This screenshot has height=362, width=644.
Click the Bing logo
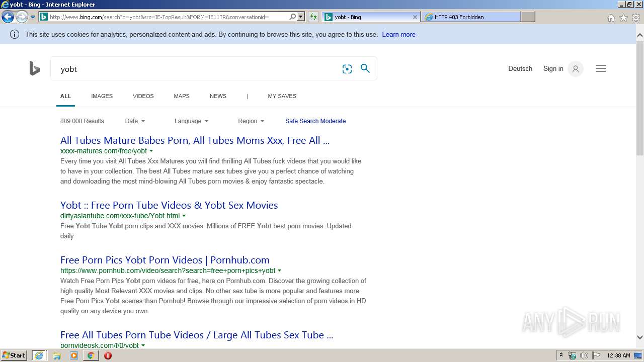[x=35, y=68]
